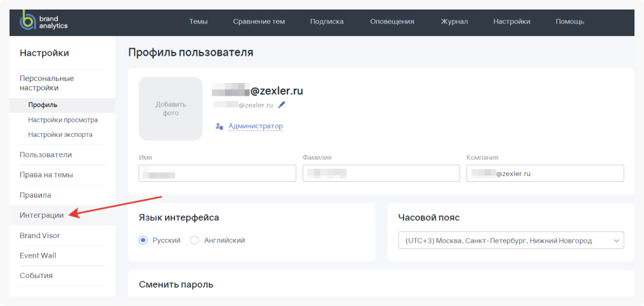Screen dimensions: 644x306
Task: Click the Last name input field
Action: [381, 174]
